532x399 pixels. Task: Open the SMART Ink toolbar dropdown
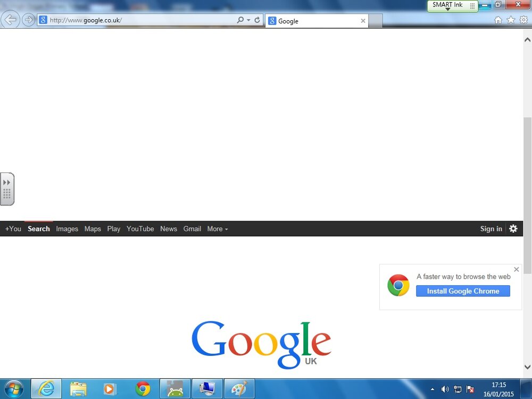tap(447, 9)
